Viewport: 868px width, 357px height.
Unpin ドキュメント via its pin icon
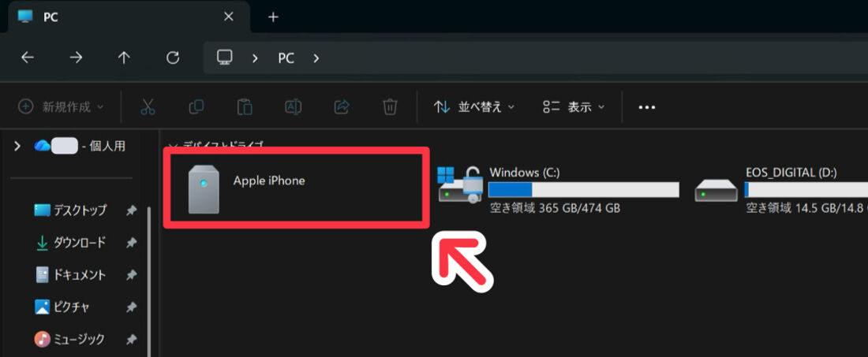(131, 275)
